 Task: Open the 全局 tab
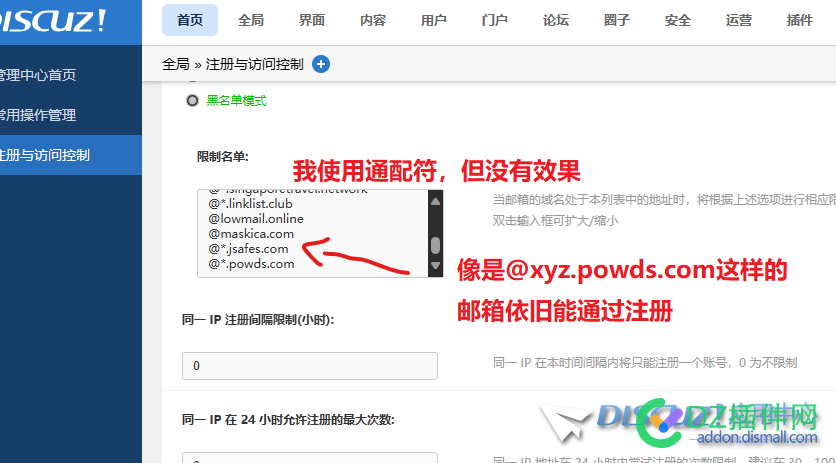click(251, 20)
